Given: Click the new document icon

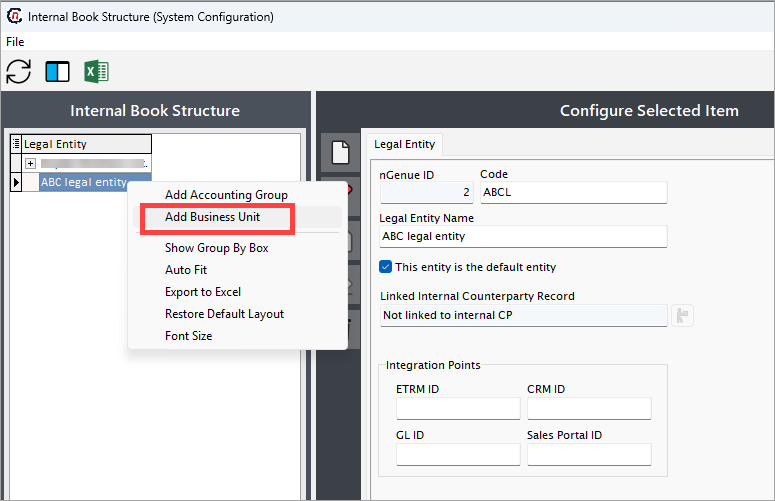Looking at the screenshot, I should [x=340, y=152].
